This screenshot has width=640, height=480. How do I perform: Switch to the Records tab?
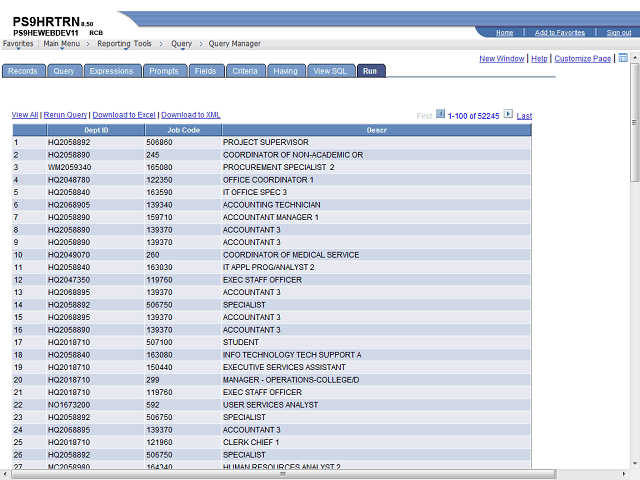coord(23,71)
